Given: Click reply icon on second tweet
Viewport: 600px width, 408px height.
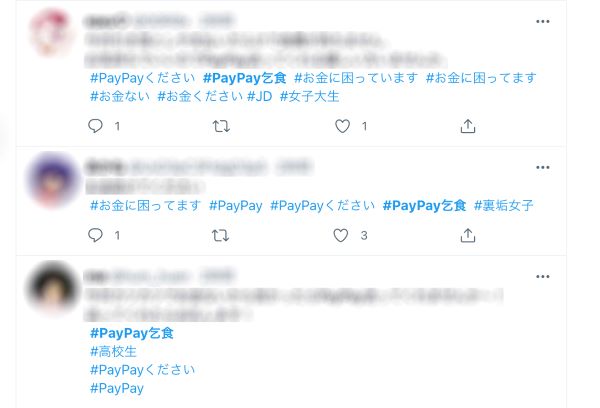Looking at the screenshot, I should pyautogui.click(x=95, y=235).
